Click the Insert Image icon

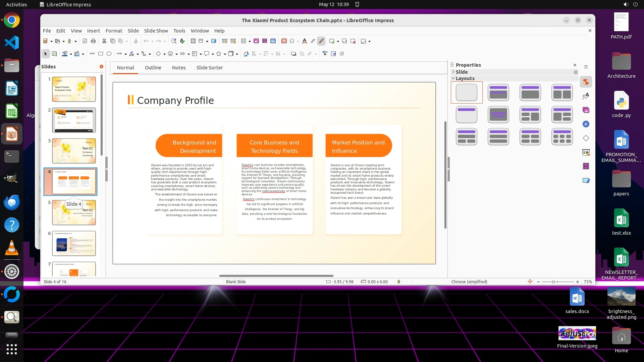click(x=256, y=41)
